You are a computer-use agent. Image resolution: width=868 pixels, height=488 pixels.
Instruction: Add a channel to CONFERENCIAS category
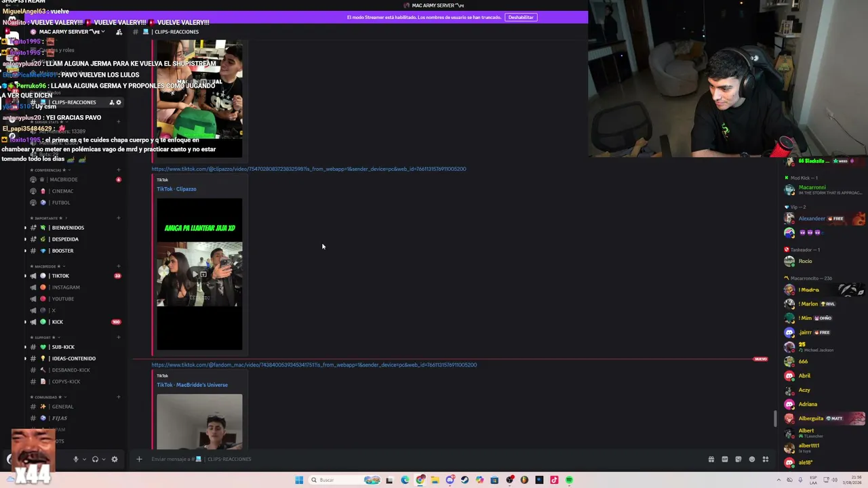119,170
